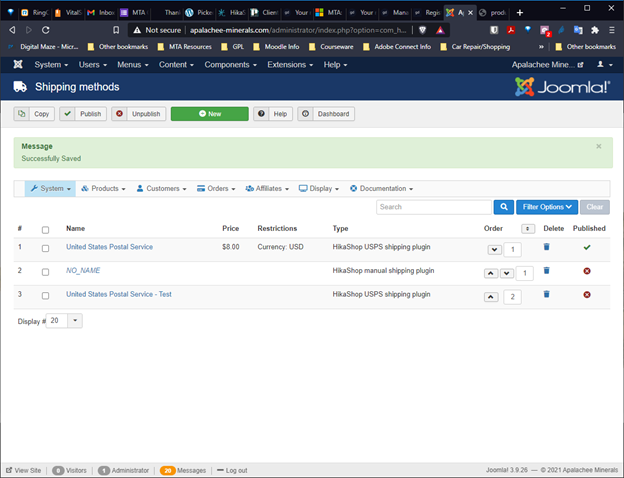This screenshot has height=478, width=624.
Task: Open the Menus admin menu
Action: coord(133,64)
